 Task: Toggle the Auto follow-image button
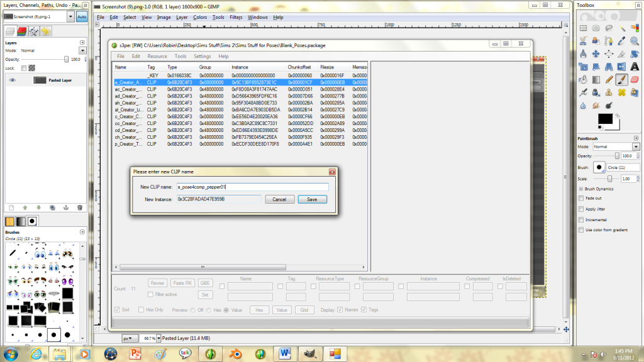(x=82, y=17)
